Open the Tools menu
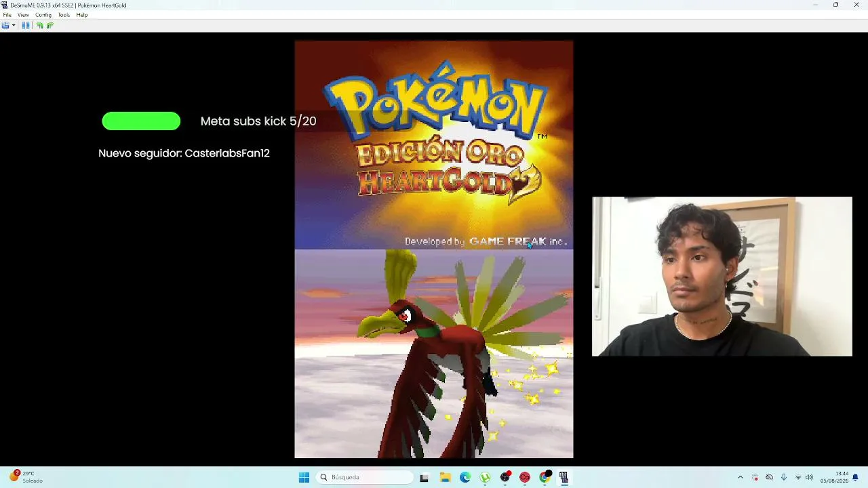868x488 pixels. [64, 15]
